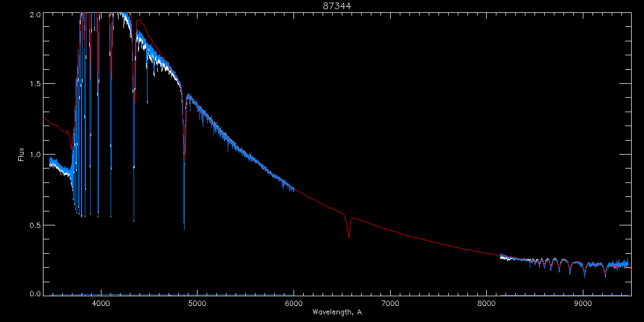Image resolution: width=644 pixels, height=322 pixels.
Task: Click the blue spectrum end near 6000
Action: click(294, 188)
